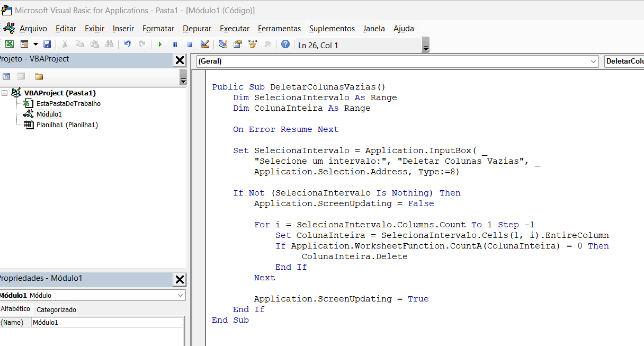Switch to the Categorizado properties tab
The height and width of the screenshot is (346, 644).
pyautogui.click(x=56, y=309)
